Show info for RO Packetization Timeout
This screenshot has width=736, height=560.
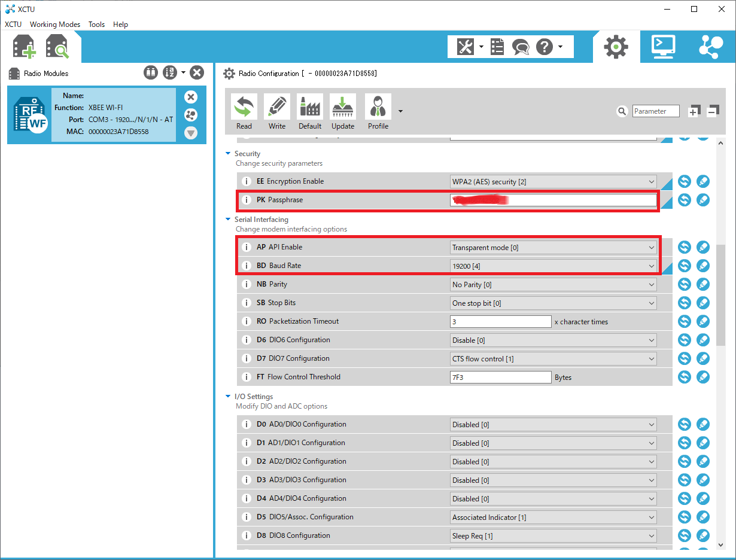pos(246,321)
